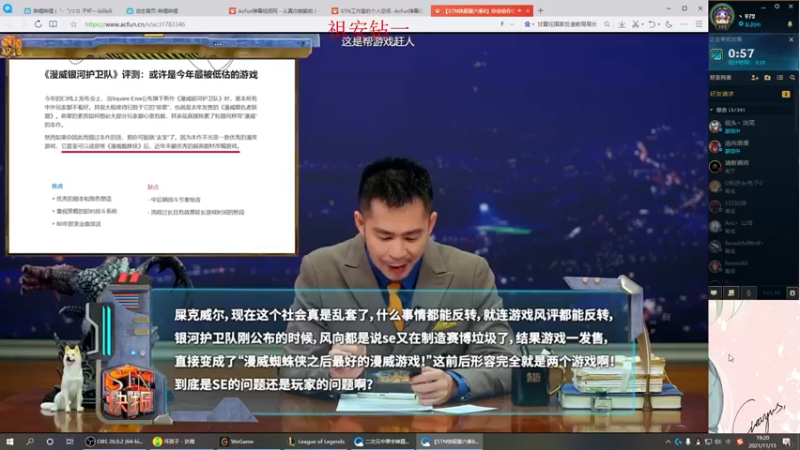The width and height of the screenshot is (800, 450).
Task: Select offline friend BeautifulWolf
Action: pyautogui.click(x=753, y=246)
